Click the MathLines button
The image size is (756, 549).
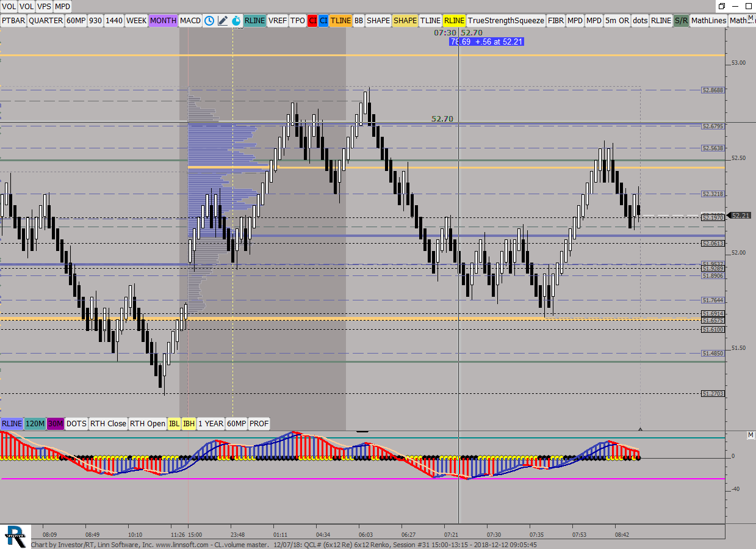tap(709, 21)
